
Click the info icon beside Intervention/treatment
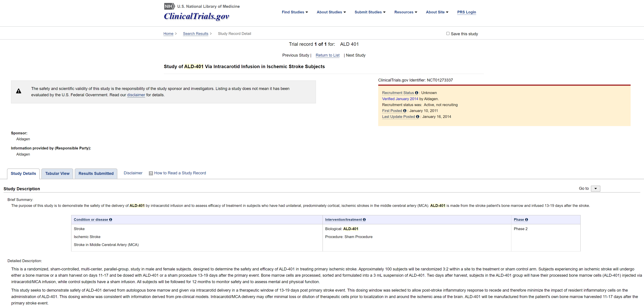[364, 220]
